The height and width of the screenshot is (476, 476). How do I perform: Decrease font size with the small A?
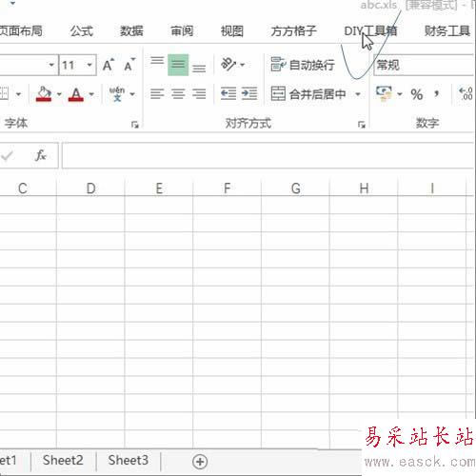click(x=129, y=65)
